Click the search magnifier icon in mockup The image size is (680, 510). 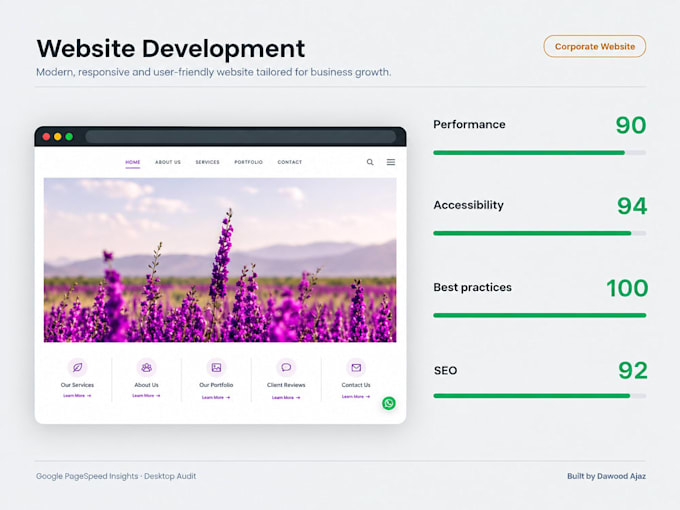370,162
